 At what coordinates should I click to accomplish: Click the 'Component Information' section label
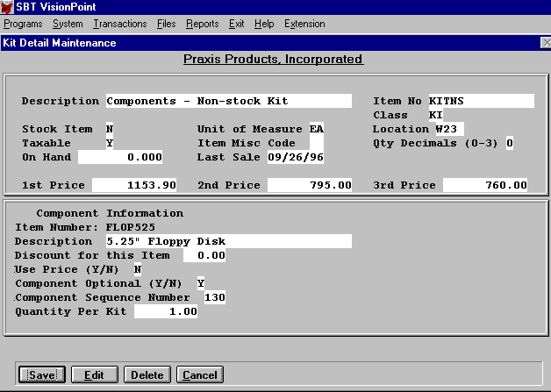(x=110, y=213)
